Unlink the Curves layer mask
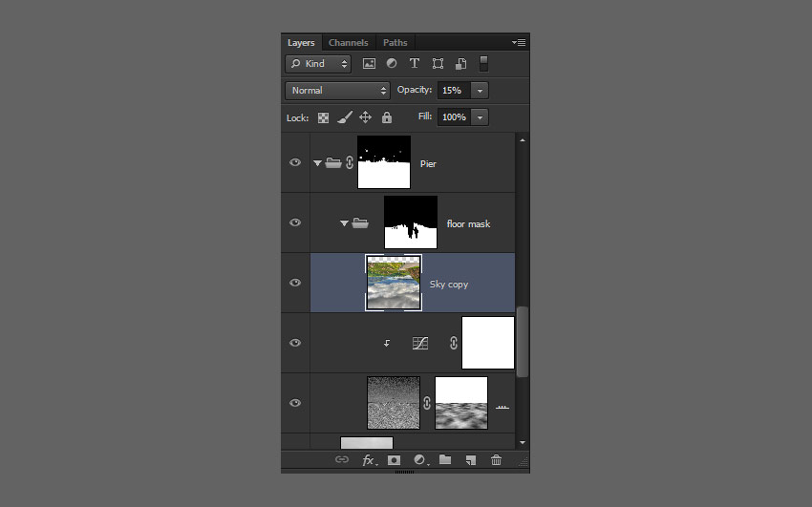Screen dimensions: 812x507 point(454,343)
